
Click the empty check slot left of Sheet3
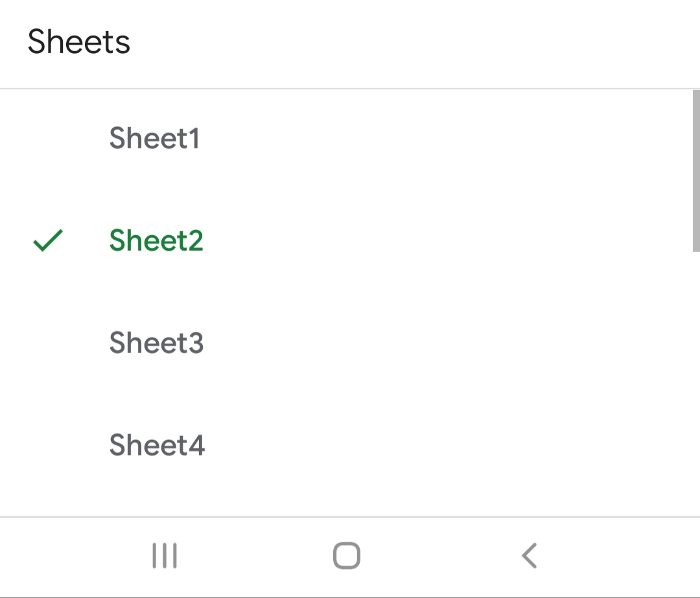pos(47,343)
